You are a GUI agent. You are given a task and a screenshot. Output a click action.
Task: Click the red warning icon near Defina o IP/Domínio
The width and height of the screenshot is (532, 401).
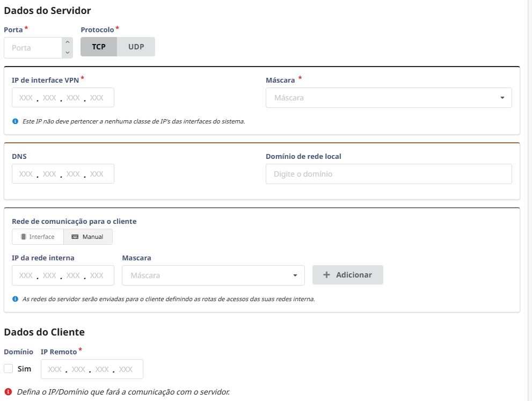[8, 392]
